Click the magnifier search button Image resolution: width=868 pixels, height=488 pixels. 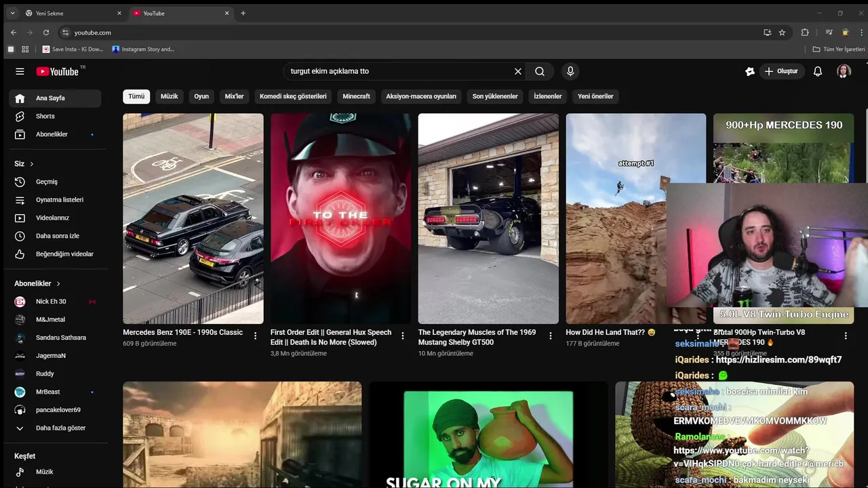tap(540, 71)
